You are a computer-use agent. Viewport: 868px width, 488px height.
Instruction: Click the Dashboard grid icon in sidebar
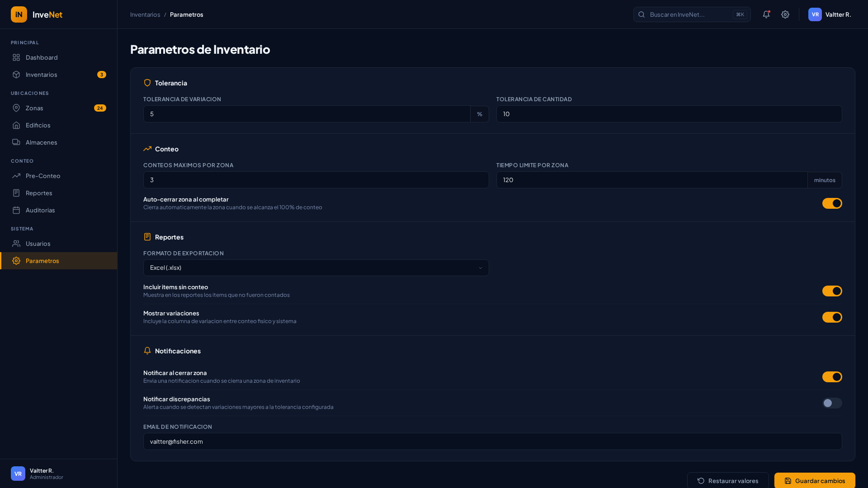tap(16, 57)
